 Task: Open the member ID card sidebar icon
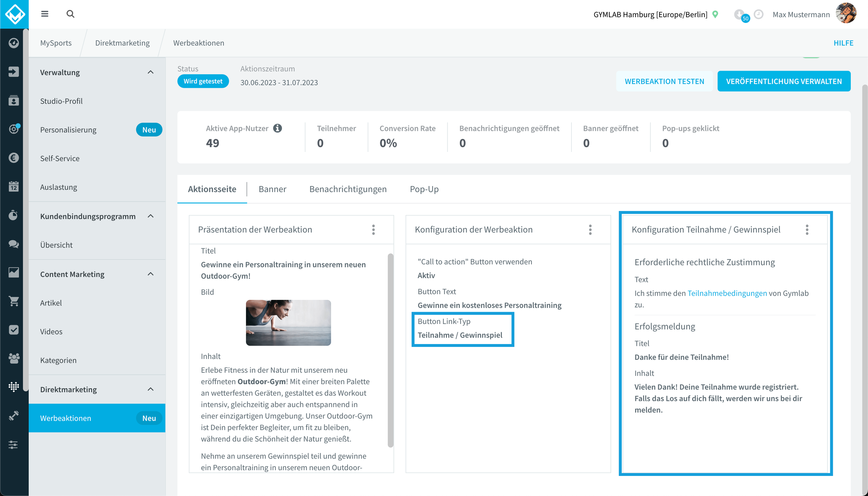click(14, 100)
